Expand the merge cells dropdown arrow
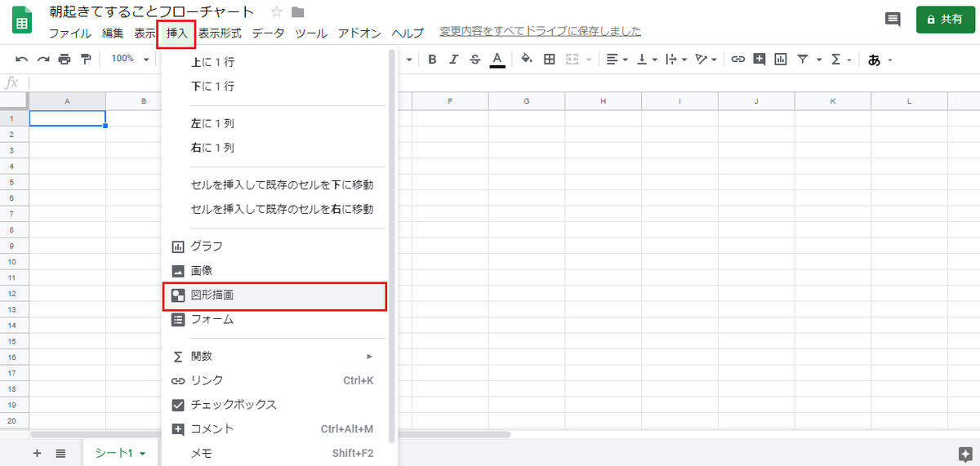Image resolution: width=980 pixels, height=466 pixels. tap(588, 60)
